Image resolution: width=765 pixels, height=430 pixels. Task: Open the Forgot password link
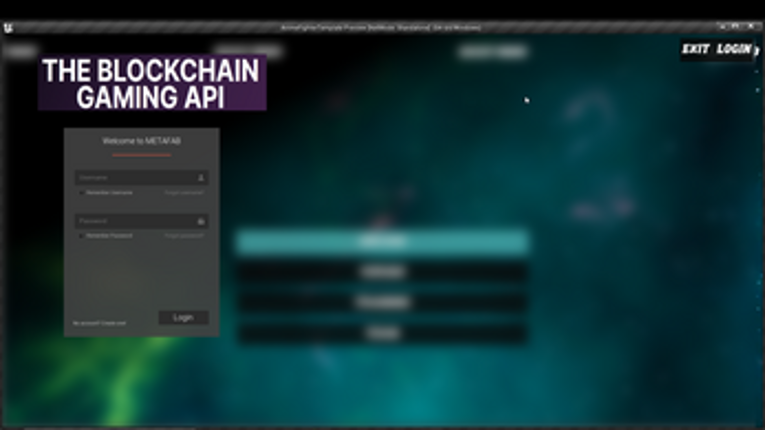click(184, 236)
